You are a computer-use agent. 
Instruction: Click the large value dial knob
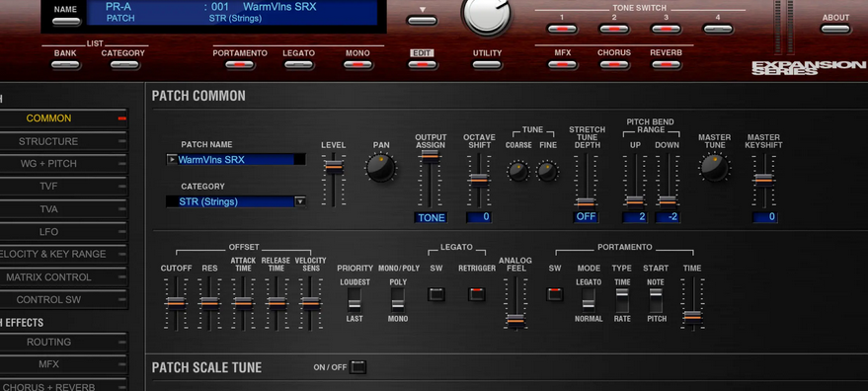coord(487,14)
